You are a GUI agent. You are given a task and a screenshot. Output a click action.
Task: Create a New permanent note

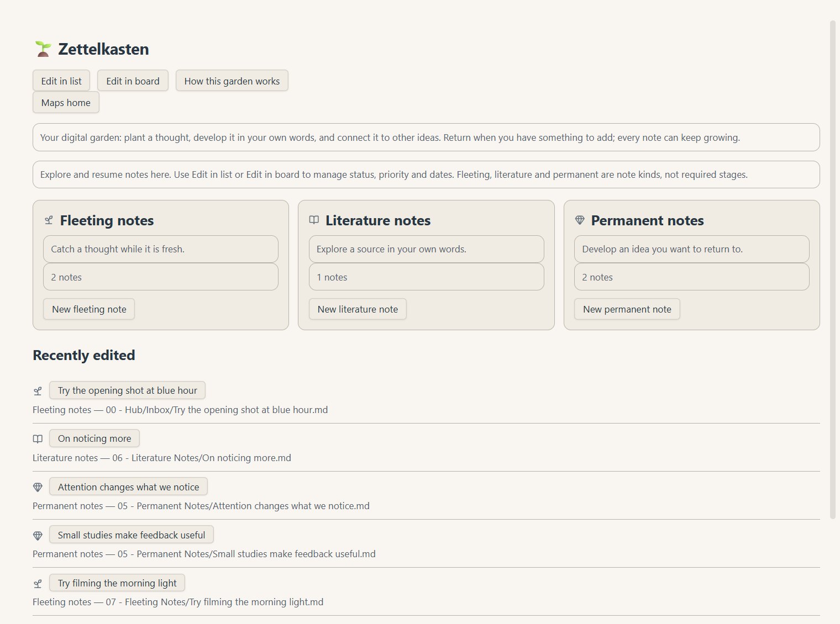pos(627,309)
